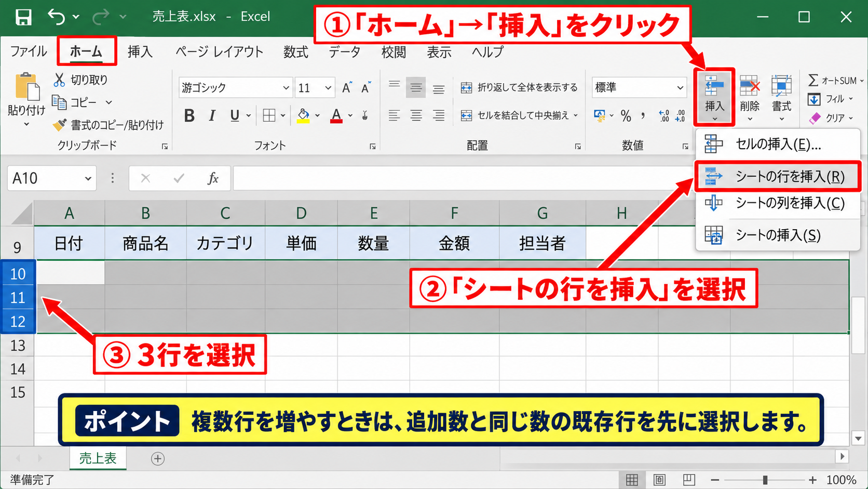The width and height of the screenshot is (868, 489).
Task: Expand セルを結合して中央揃え dropdown arrow
Action: click(x=576, y=115)
